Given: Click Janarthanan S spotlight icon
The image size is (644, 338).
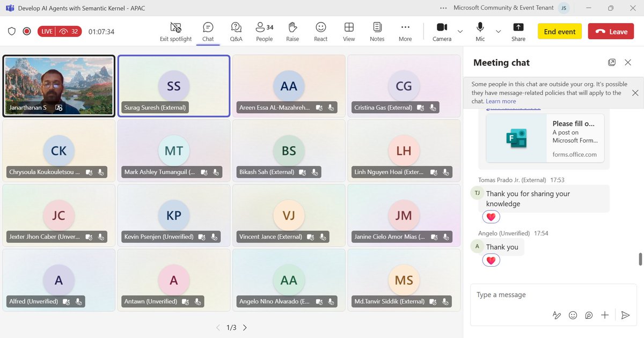Looking at the screenshot, I should pos(59,108).
